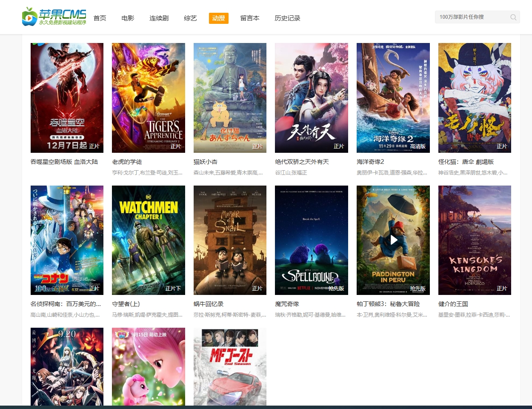The height and width of the screenshot is (409, 532).
Task: Open the 综艺 nav item
Action: 190,18
